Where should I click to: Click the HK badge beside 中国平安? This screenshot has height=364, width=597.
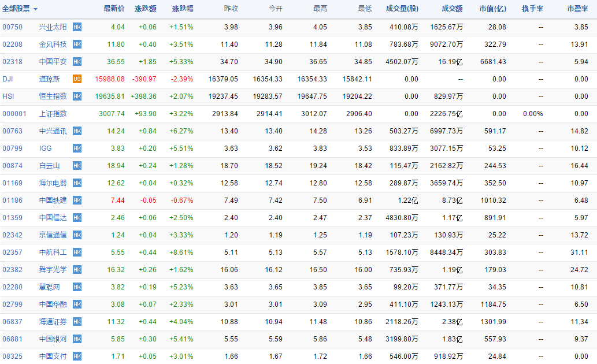click(x=77, y=62)
